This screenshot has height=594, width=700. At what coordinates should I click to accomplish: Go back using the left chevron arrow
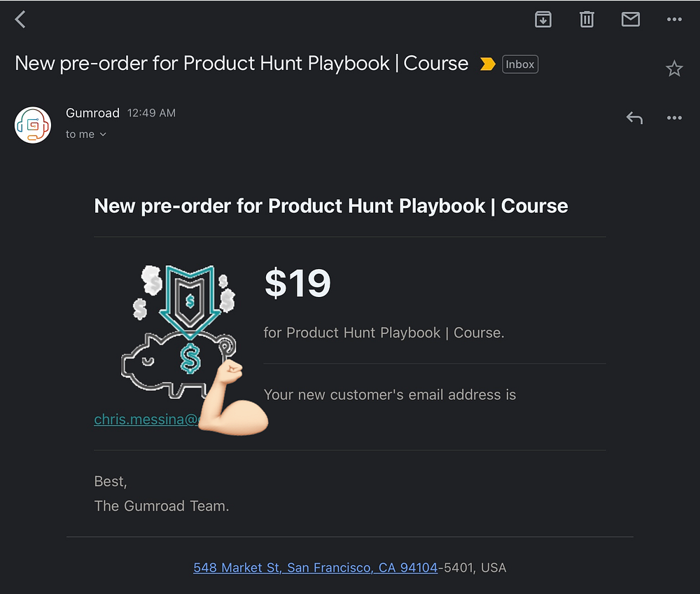20,19
